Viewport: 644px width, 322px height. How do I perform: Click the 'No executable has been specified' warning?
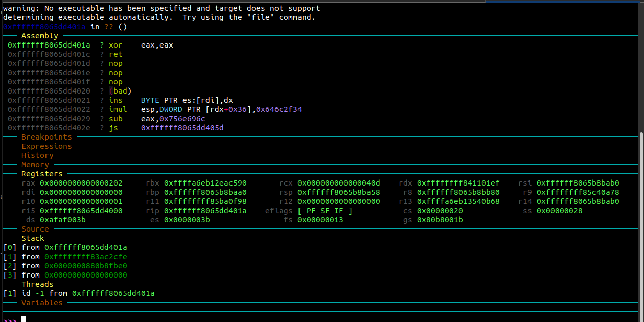tap(162, 8)
